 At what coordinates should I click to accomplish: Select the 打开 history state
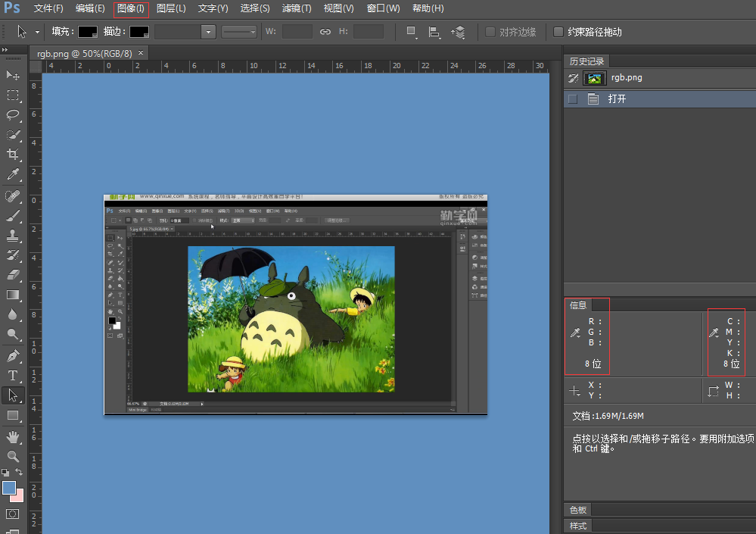click(x=660, y=99)
